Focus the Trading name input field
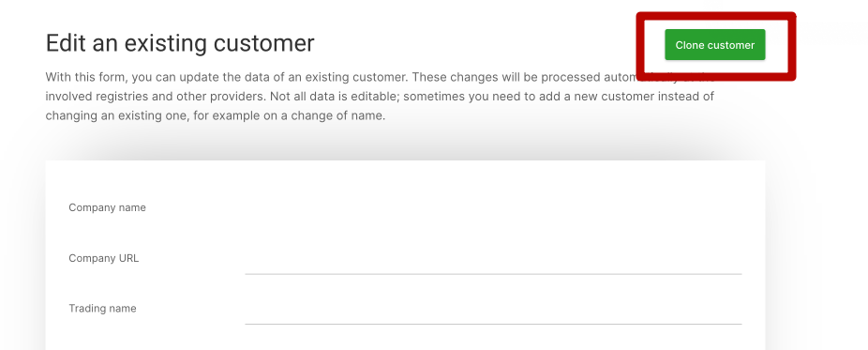Screen dimensions: 868x350 point(493,310)
